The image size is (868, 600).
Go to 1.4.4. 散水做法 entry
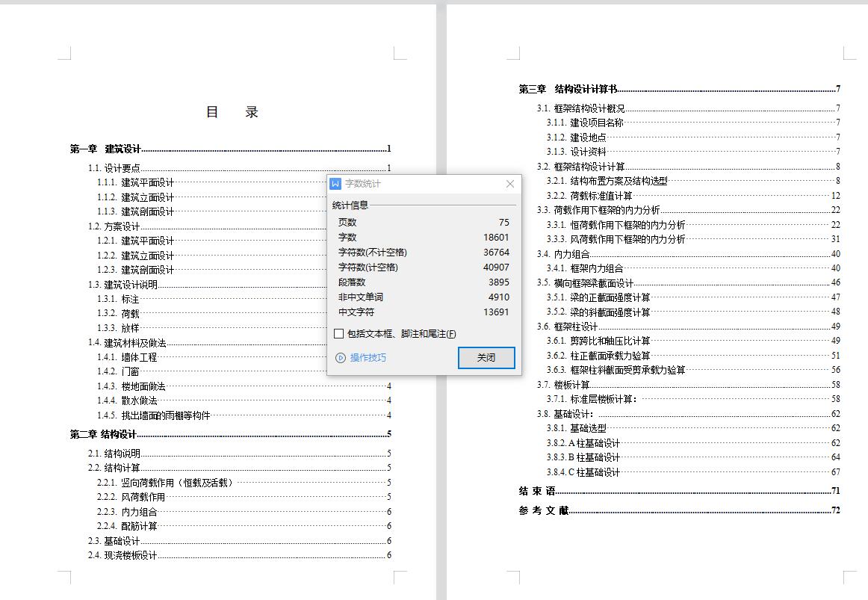point(244,400)
